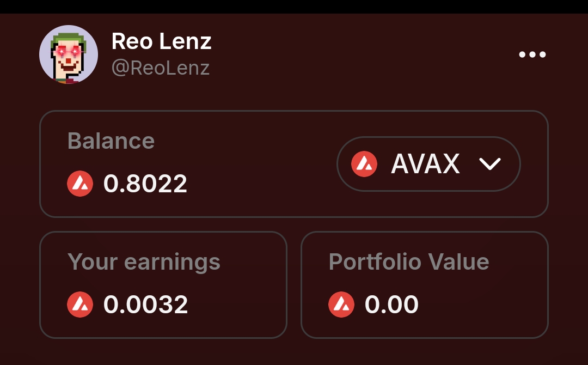Click the AVAX logo beside earnings 0.0032

[x=80, y=305]
